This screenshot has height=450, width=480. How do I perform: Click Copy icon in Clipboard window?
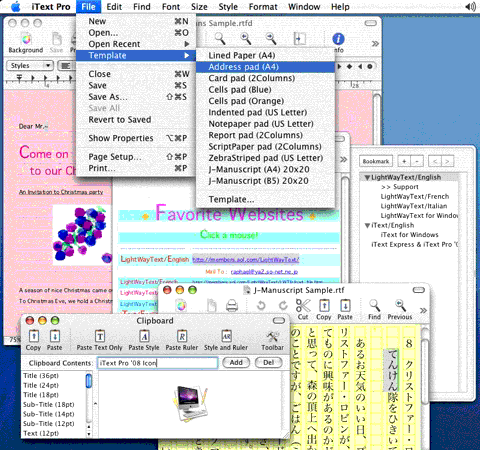(x=33, y=336)
